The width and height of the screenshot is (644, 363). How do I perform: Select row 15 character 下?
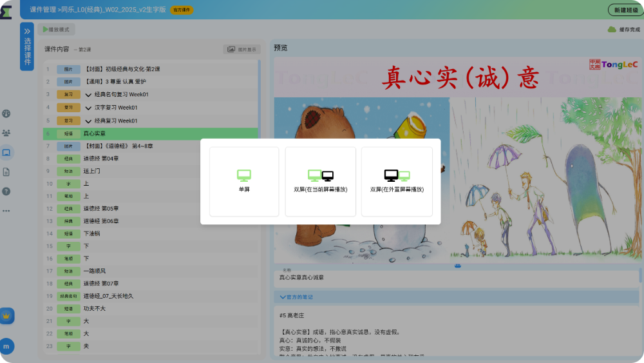tap(150, 246)
